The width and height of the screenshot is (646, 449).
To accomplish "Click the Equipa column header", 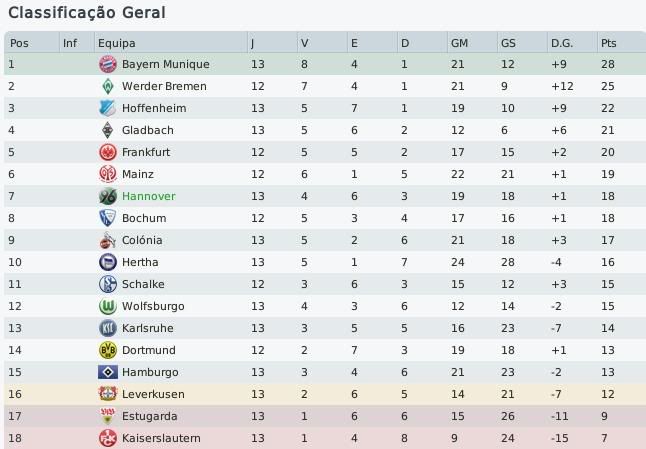I will click(x=116, y=43).
